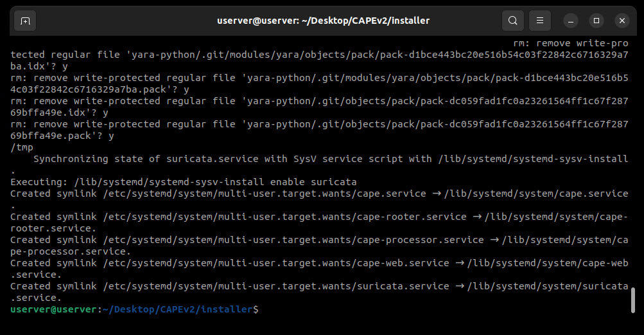Open a new terminal tab
This screenshot has width=644, height=335.
click(x=26, y=21)
